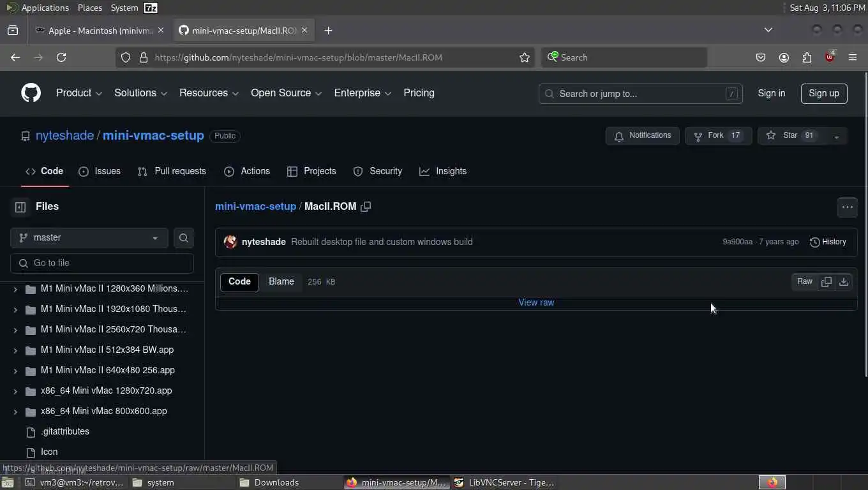Reload the page with the refresh icon
868x490 pixels.
pos(61,57)
